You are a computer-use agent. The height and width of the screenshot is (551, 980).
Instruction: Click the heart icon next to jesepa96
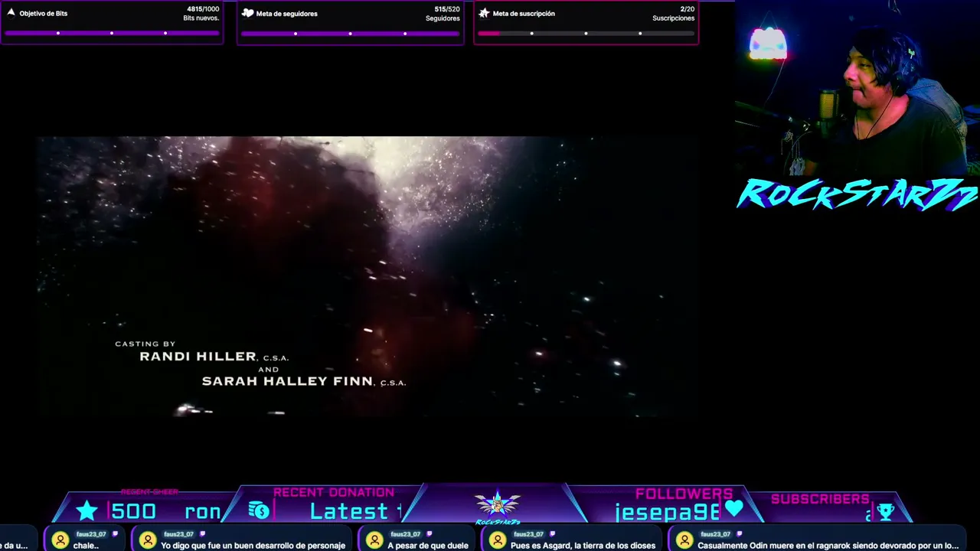[734, 508]
